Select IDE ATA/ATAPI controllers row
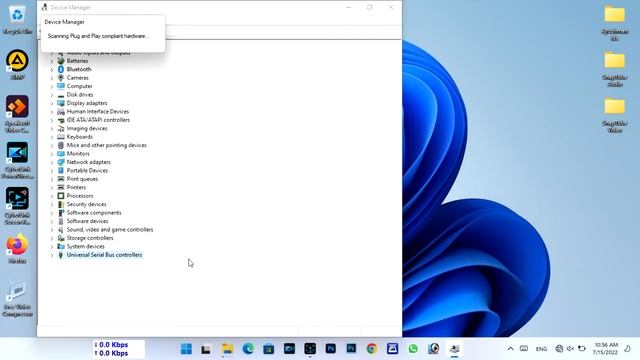The image size is (640, 360). 98,120
